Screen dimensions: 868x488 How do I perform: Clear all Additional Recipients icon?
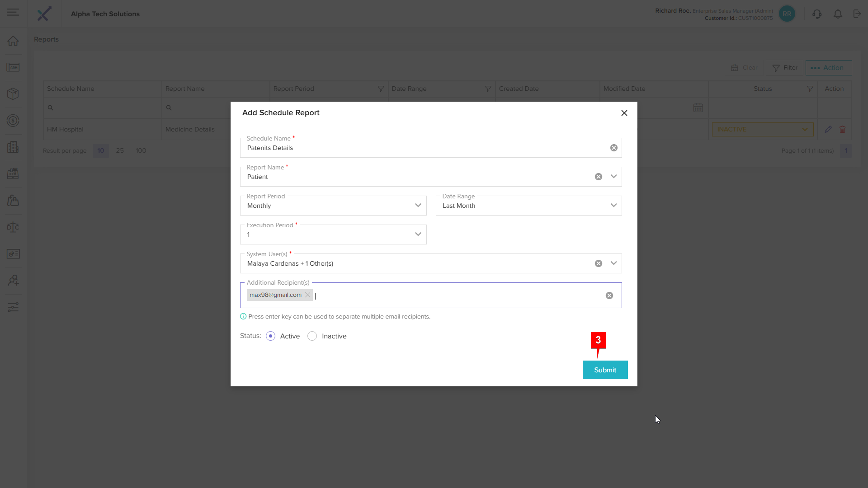click(609, 296)
